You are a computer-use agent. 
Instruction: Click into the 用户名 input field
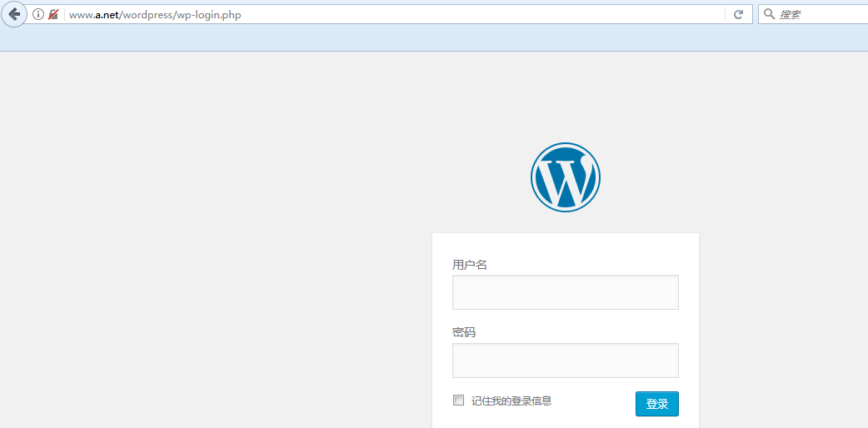click(x=565, y=292)
